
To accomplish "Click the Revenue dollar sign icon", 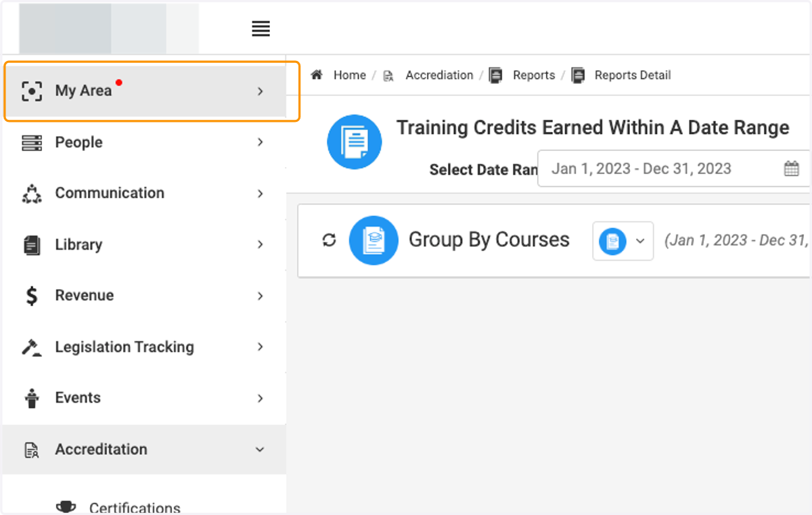I will click(32, 296).
